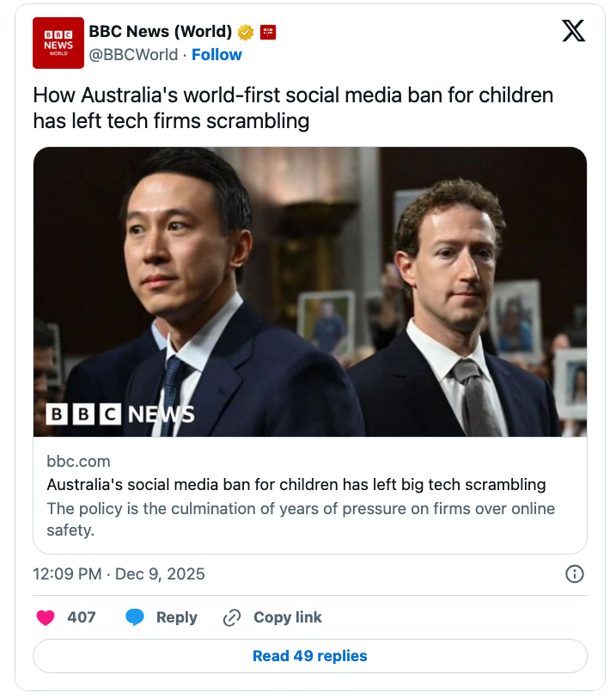This screenshot has width=616, height=699.
Task: Open the BBC News (World) display name
Action: 161,32
